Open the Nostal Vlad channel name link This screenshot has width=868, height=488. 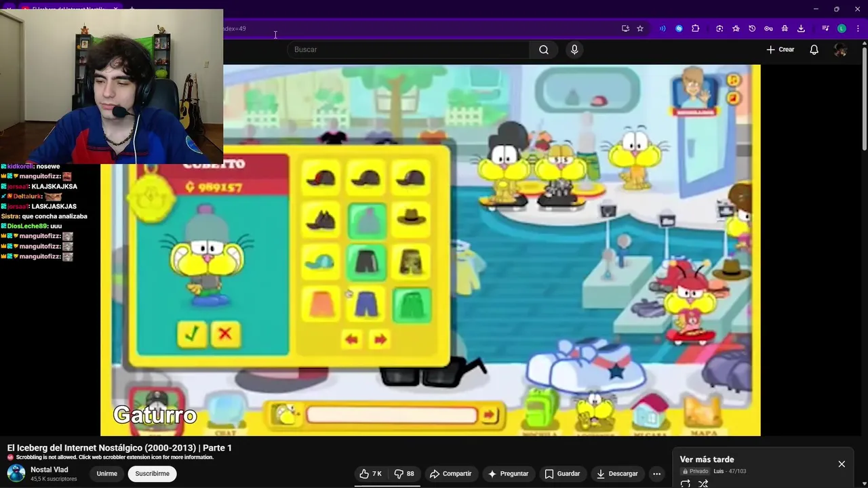(x=50, y=470)
